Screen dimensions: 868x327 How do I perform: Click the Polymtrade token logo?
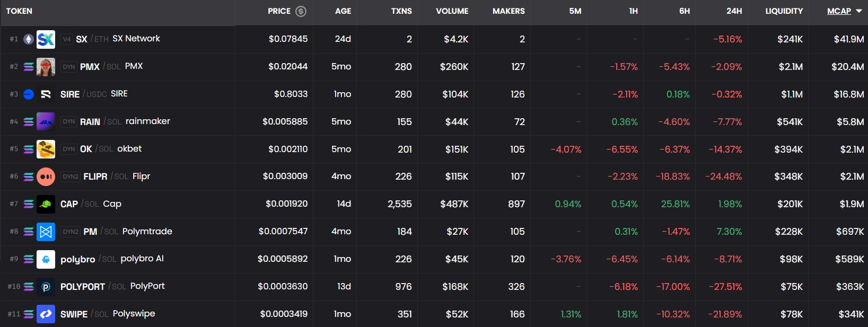point(46,232)
